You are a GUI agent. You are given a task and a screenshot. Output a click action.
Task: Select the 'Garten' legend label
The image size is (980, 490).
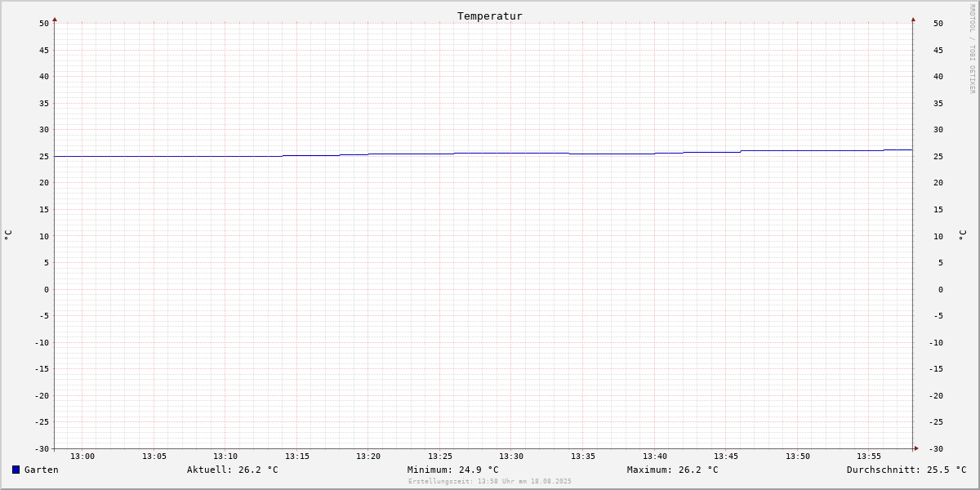[42, 470]
